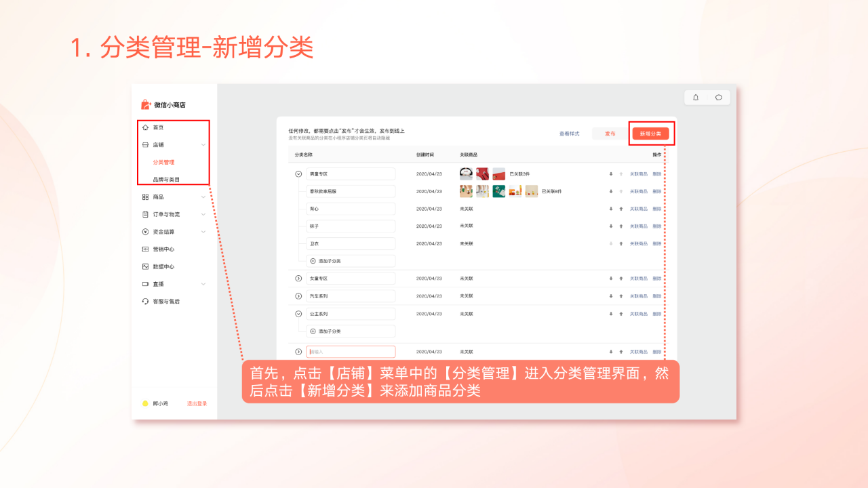Click the 孵小鸡 username
The image size is (868, 488).
160,403
